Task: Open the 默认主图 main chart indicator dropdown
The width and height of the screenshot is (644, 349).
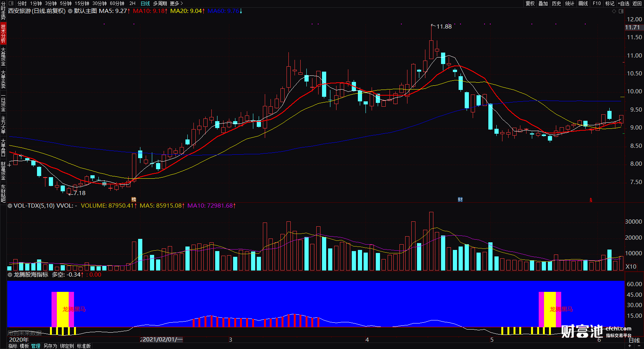Action: 70,11
